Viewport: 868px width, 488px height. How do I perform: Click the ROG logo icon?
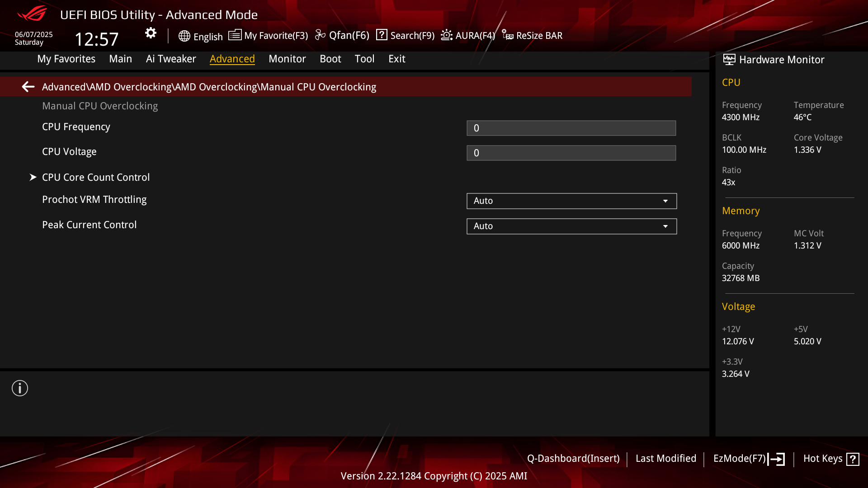32,14
